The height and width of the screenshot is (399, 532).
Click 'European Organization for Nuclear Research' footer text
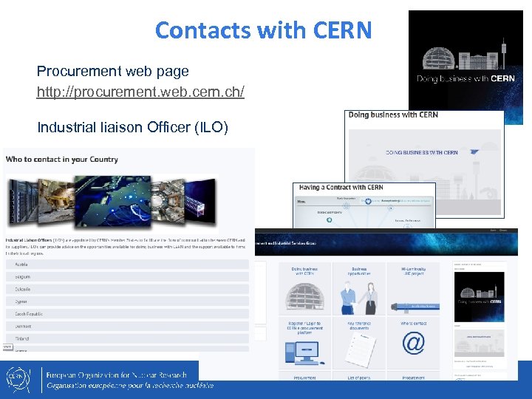(117, 375)
